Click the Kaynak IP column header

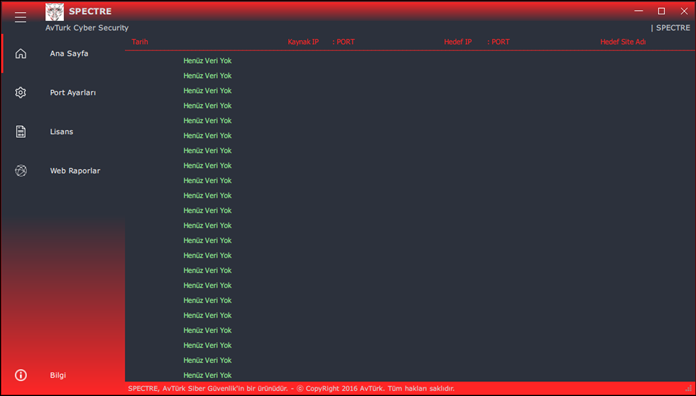click(303, 42)
